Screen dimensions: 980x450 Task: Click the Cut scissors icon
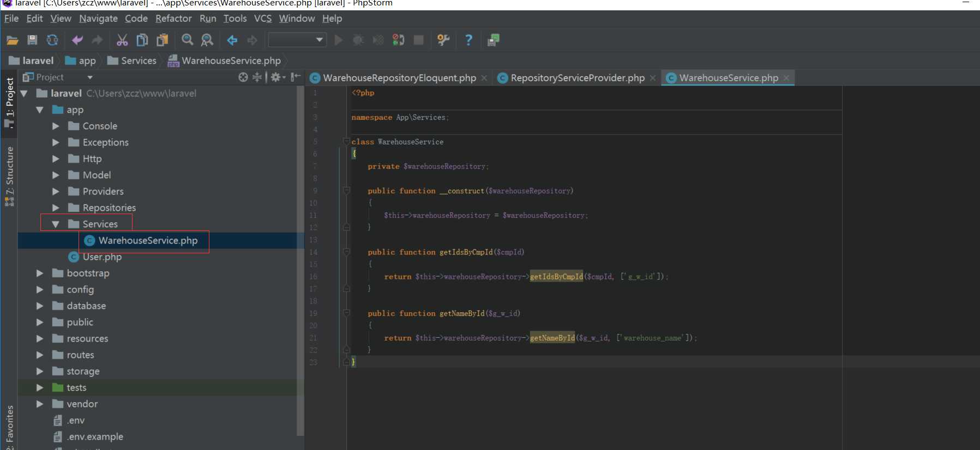coord(122,40)
